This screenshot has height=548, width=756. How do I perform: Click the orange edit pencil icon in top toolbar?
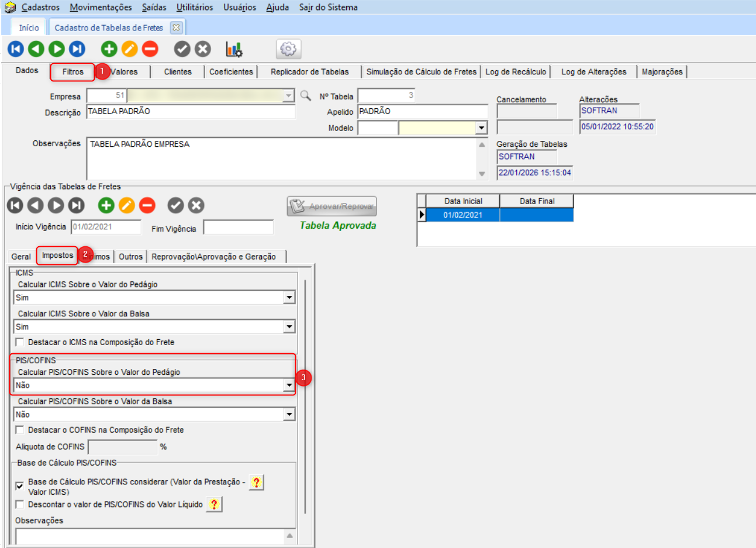pyautogui.click(x=129, y=49)
